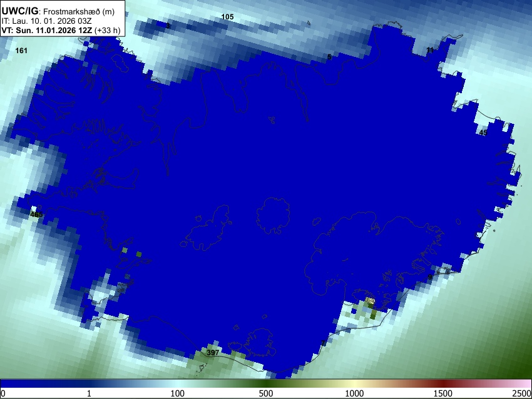Click the color legend gradient bar
532x399 pixels.
tap(266, 384)
